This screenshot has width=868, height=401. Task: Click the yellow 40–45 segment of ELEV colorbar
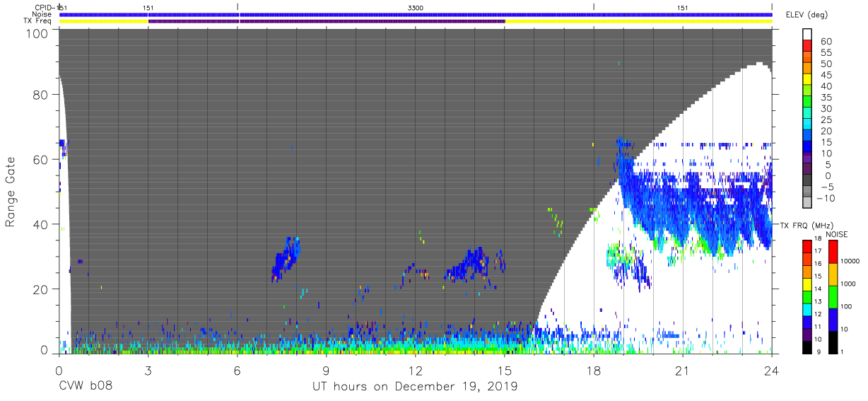click(x=808, y=81)
